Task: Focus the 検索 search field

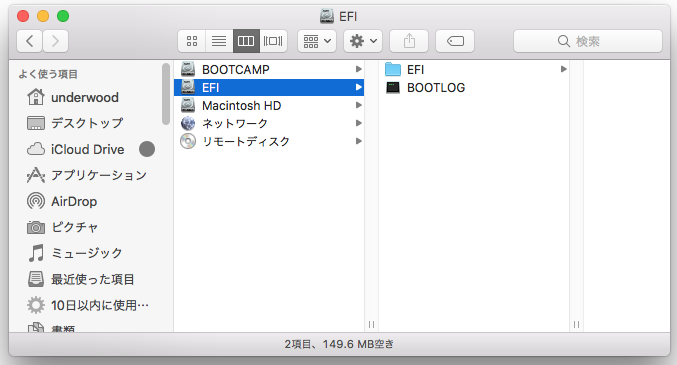Action: (x=588, y=41)
